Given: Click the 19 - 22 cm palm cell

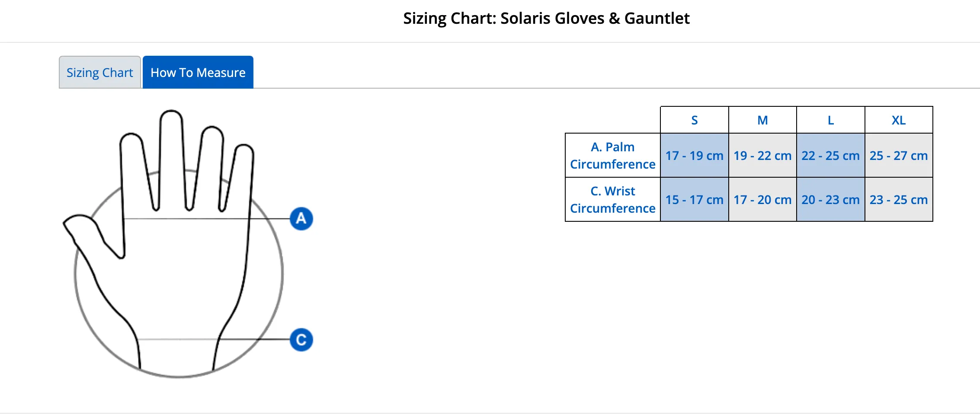Looking at the screenshot, I should pos(762,155).
